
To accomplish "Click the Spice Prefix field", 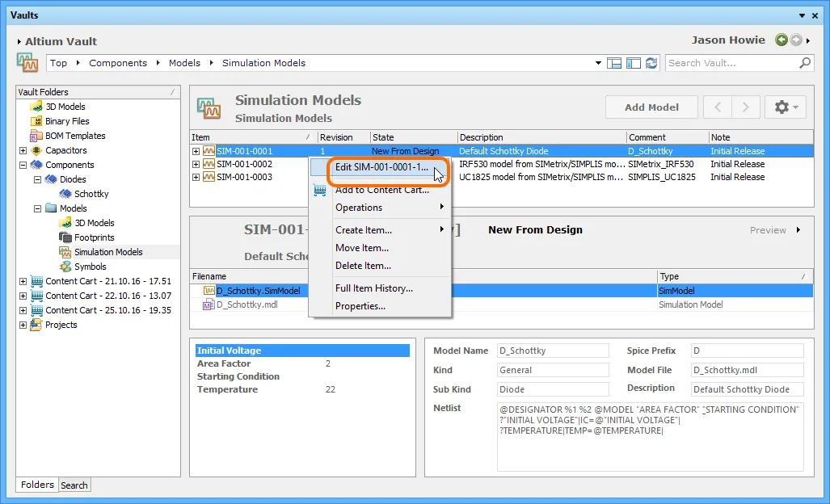I will (x=747, y=351).
